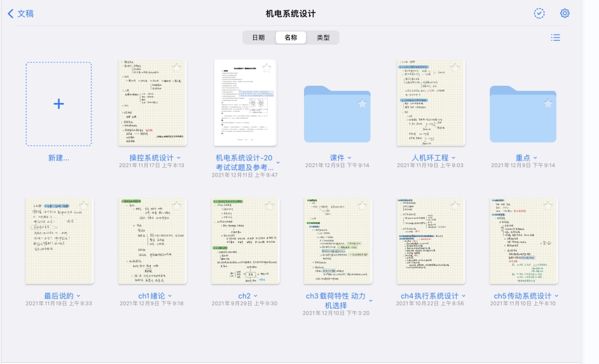The width and height of the screenshot is (599, 364).
Task: Toggle favorite star on 操控系统设计 note
Action: (177, 69)
